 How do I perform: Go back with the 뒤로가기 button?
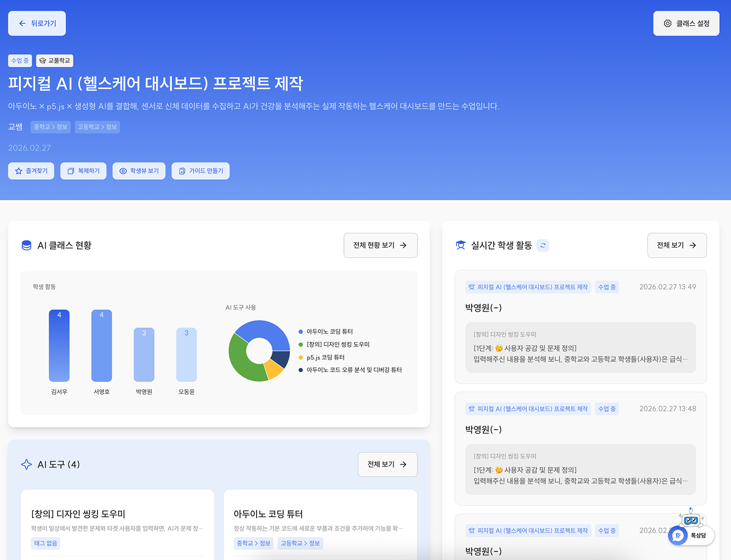click(37, 23)
